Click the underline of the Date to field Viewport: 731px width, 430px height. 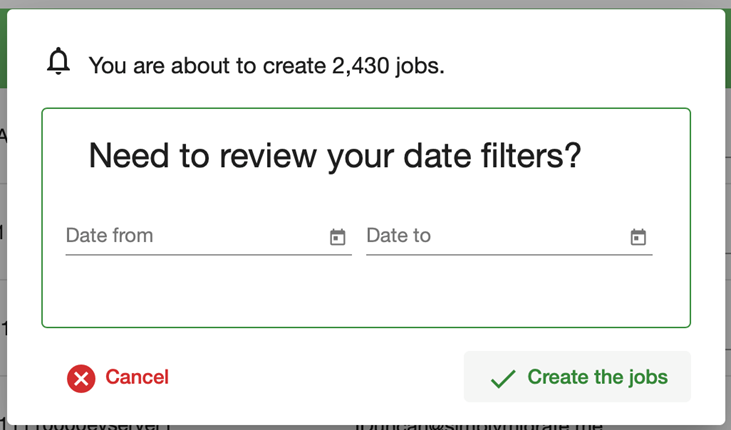[x=509, y=254]
